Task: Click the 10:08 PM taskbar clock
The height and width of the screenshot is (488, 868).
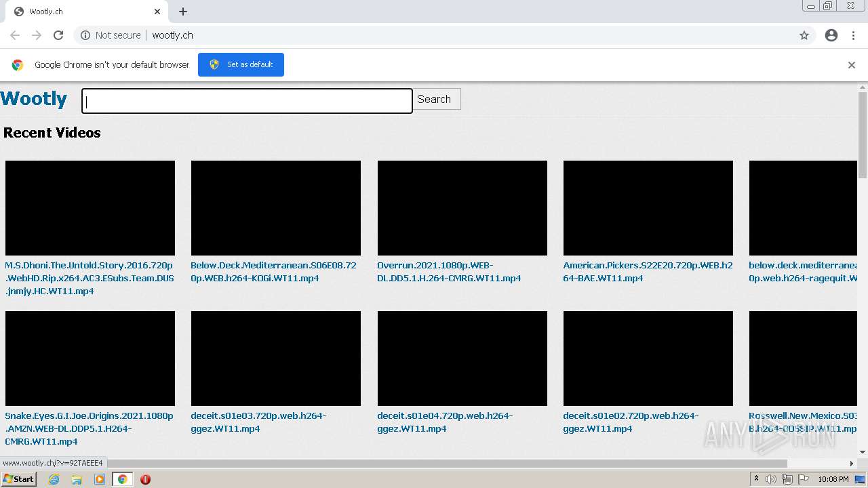Action: 833,479
